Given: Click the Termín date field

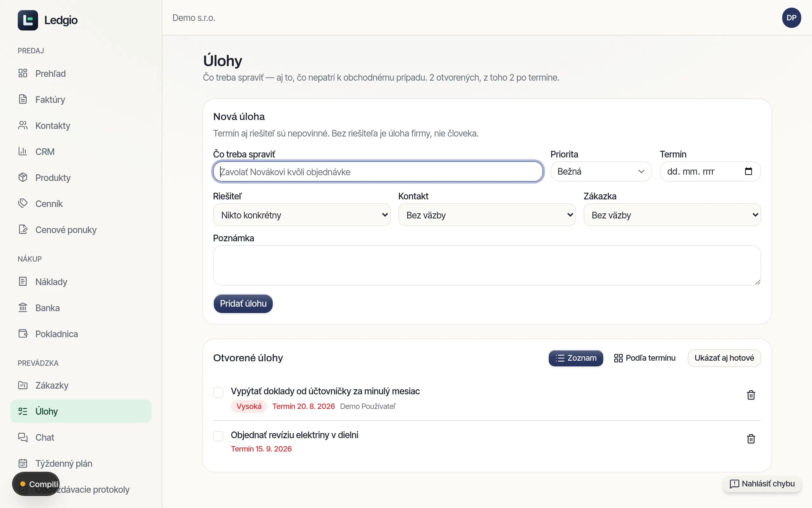Looking at the screenshot, I should click(x=710, y=172).
